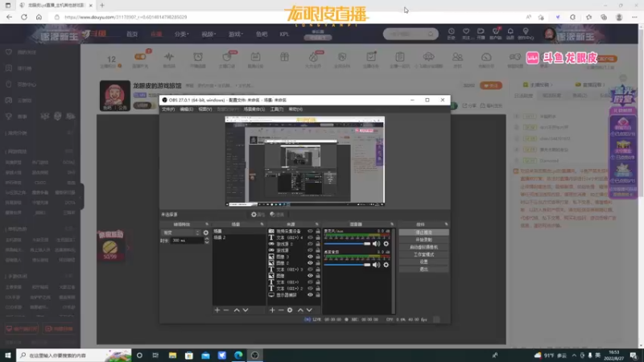The image size is (644, 362).
Task: Open transition settings gear icon
Action: pyautogui.click(x=206, y=232)
